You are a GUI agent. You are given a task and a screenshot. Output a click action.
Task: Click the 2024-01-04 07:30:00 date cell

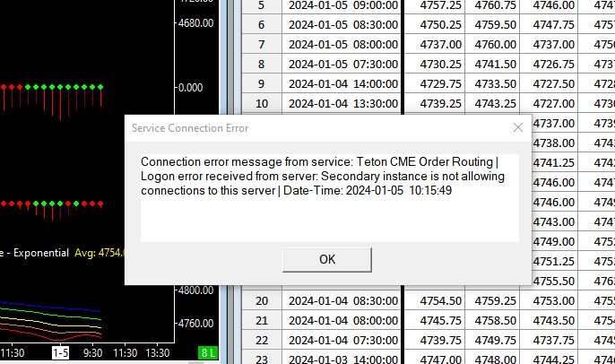click(342, 340)
